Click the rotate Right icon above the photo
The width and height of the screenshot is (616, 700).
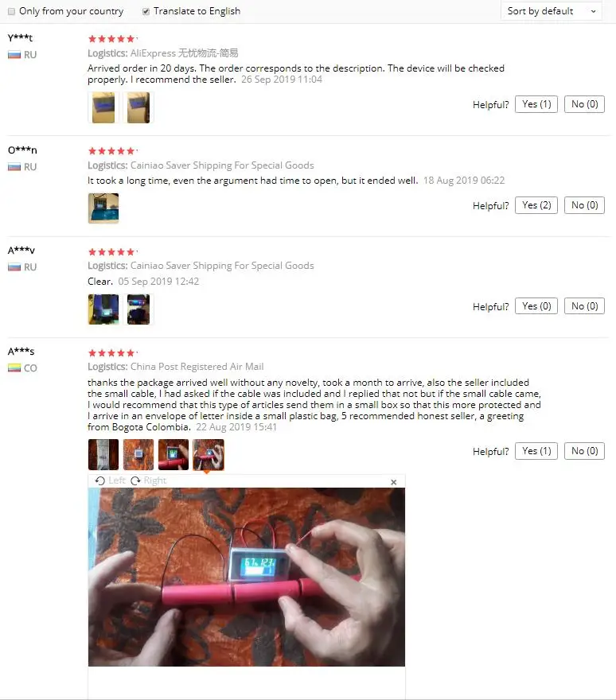click(x=135, y=480)
